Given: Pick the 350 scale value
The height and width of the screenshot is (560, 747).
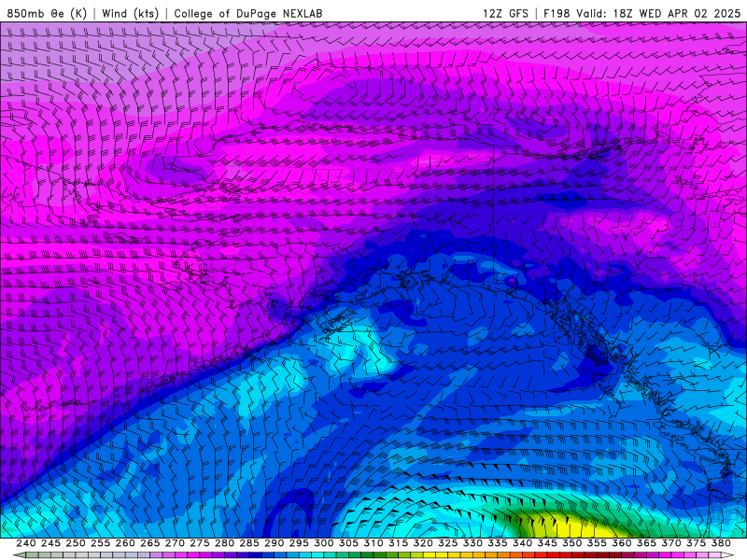Looking at the screenshot, I should 571,543.
